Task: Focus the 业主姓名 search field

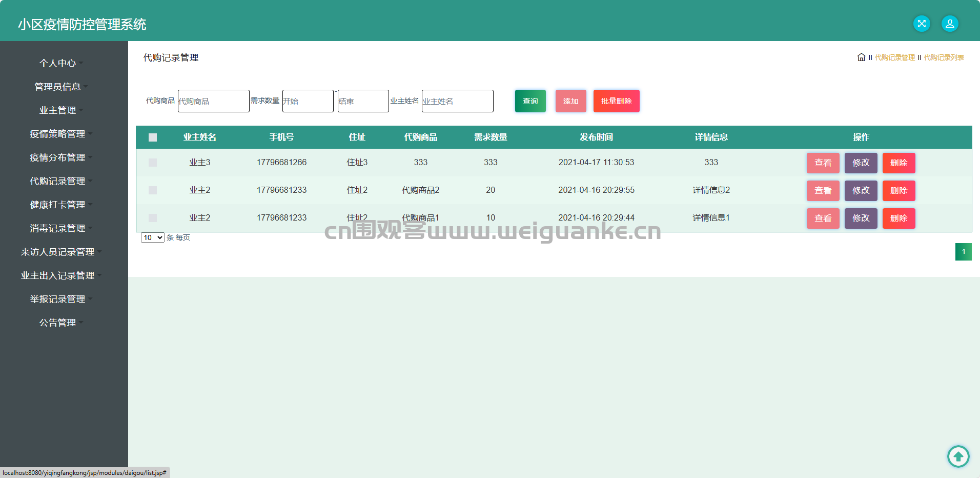Action: coord(458,101)
